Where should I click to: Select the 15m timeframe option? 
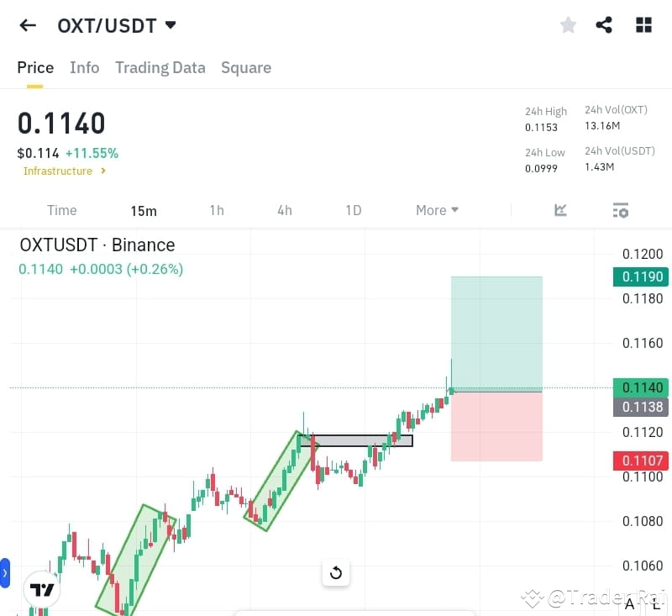144,211
